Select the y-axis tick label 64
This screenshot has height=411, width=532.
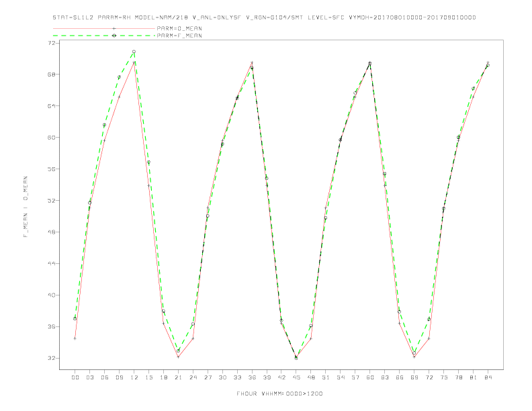(x=52, y=106)
